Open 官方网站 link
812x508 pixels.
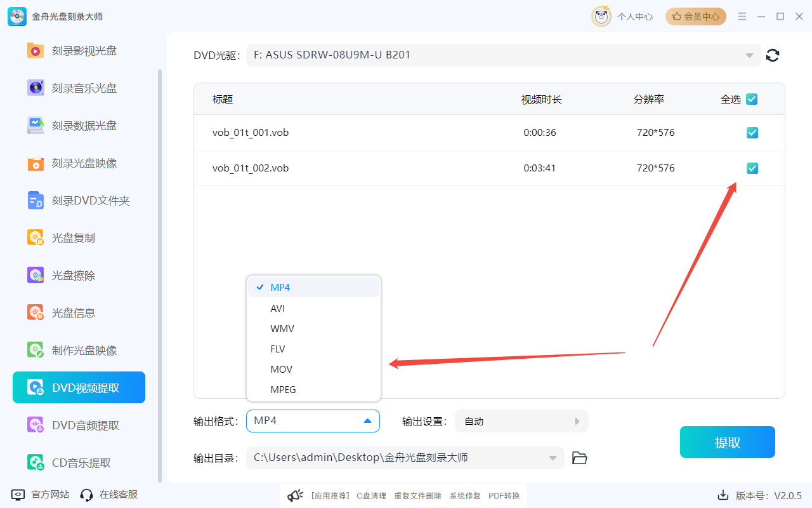point(50,495)
